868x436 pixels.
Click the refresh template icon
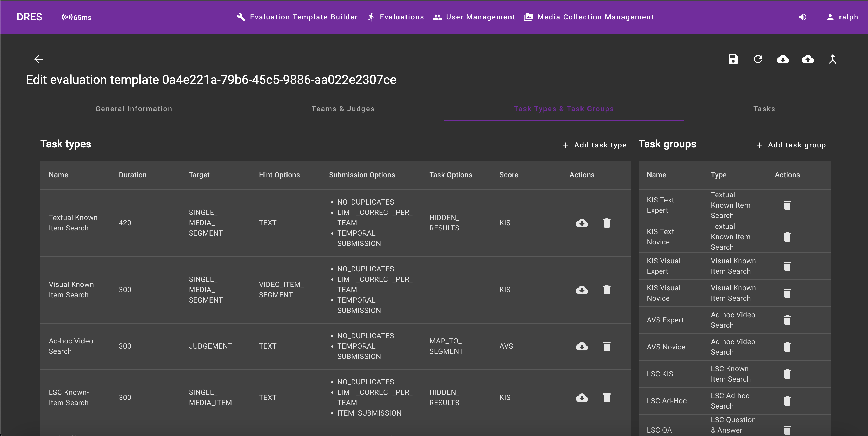click(758, 59)
